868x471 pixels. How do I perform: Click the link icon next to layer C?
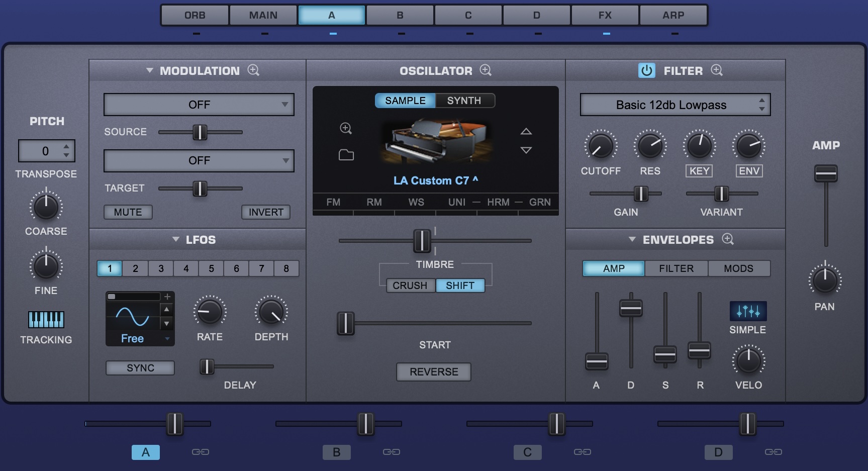583,452
